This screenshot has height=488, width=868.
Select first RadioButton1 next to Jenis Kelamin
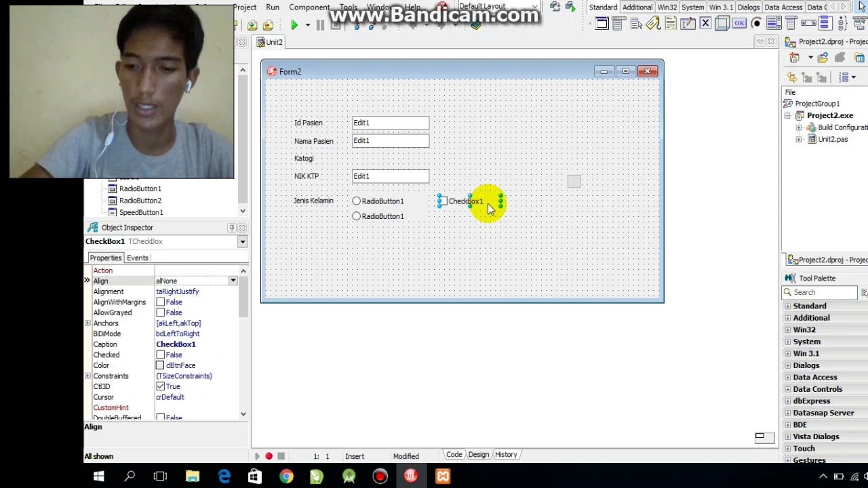[357, 201]
